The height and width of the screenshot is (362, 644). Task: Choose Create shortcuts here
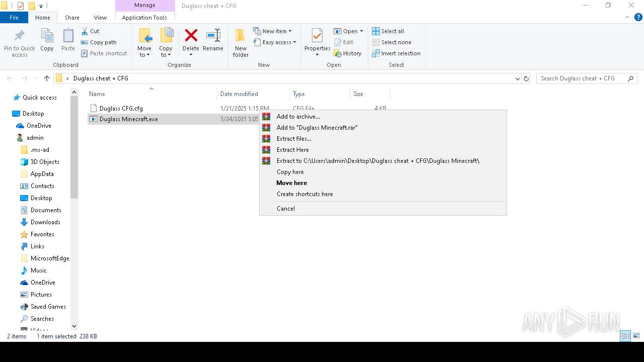pyautogui.click(x=383, y=194)
